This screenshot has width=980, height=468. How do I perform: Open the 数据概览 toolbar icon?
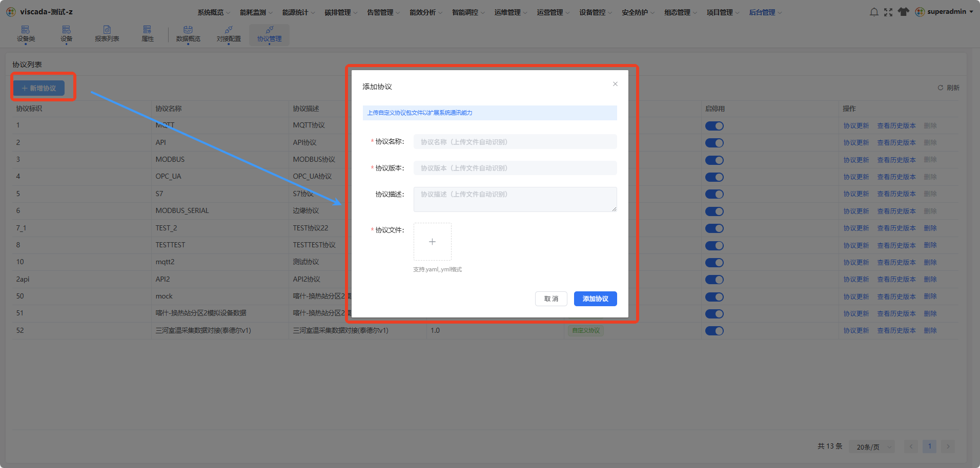188,34
